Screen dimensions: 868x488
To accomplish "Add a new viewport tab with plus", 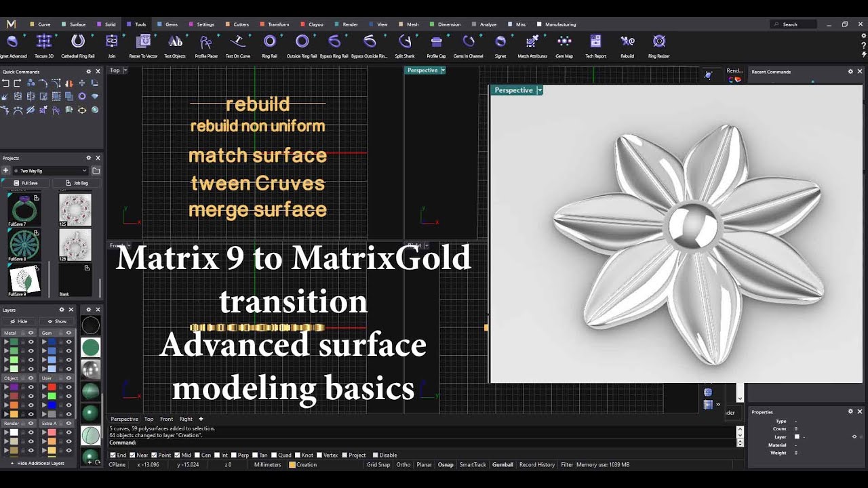I will coord(201,419).
